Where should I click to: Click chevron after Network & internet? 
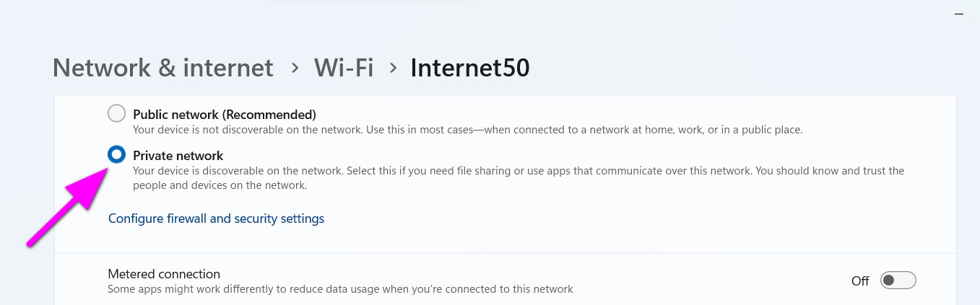294,68
